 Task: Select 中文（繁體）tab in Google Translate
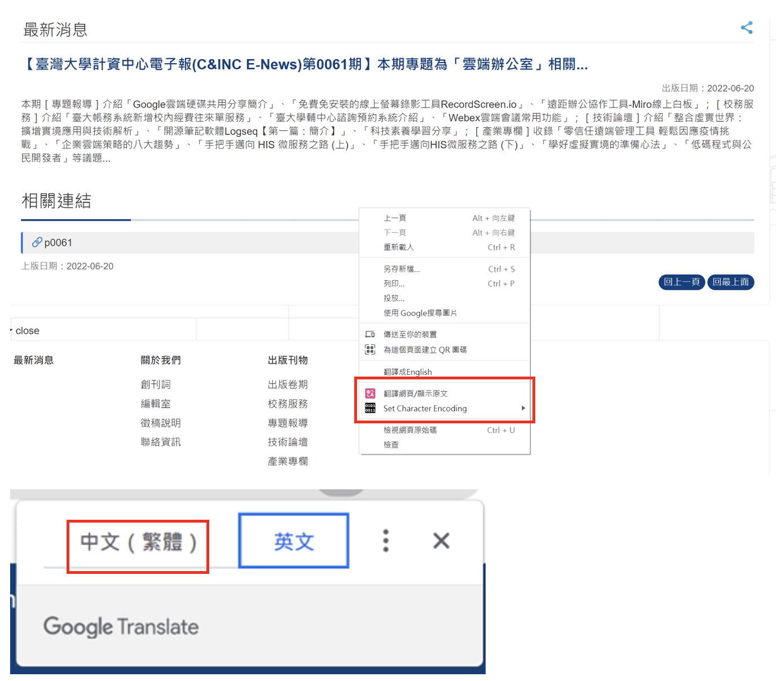pos(138,542)
